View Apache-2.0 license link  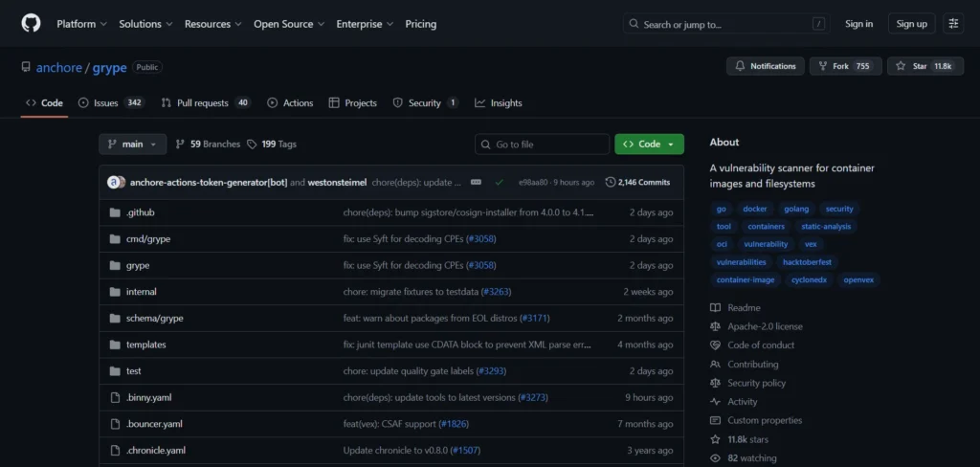757,326
